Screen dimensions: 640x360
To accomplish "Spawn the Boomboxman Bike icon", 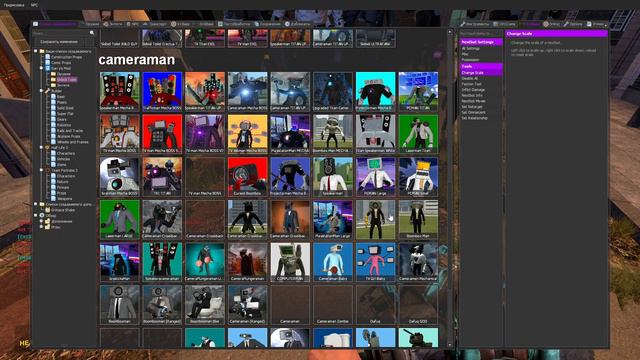I will (205, 304).
